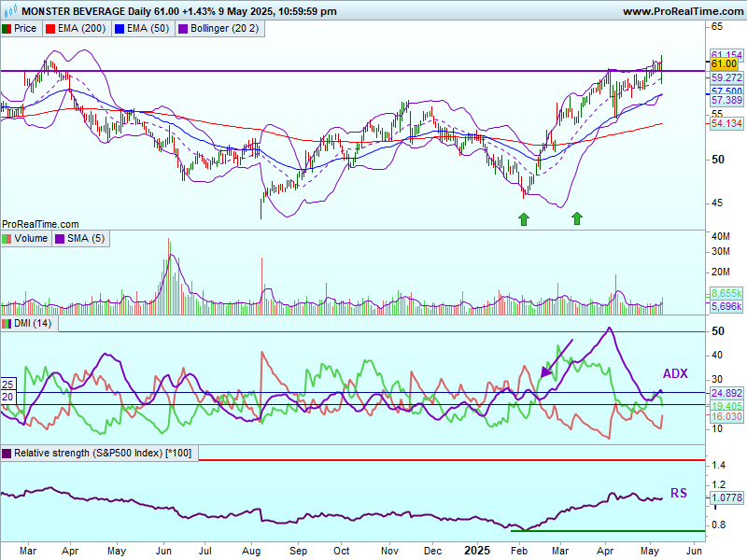Click the SMA (5) legend icon
747x560 pixels.
click(59, 239)
